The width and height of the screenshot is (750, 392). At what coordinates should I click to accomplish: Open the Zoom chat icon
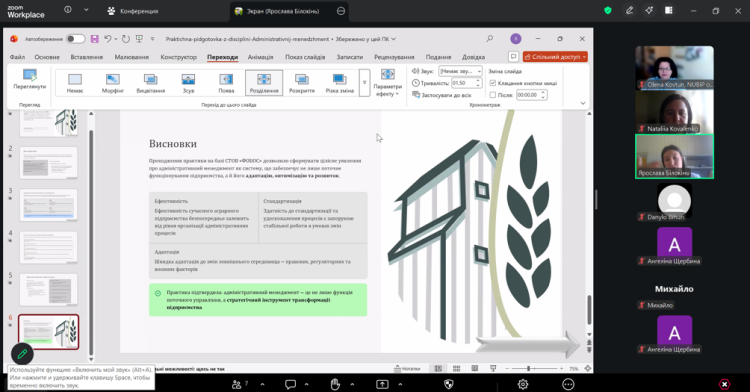coord(290,384)
